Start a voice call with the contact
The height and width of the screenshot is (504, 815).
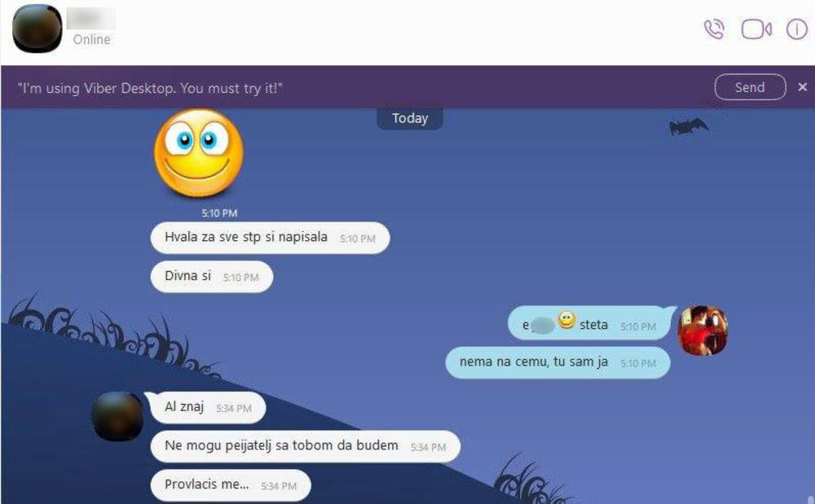click(714, 29)
